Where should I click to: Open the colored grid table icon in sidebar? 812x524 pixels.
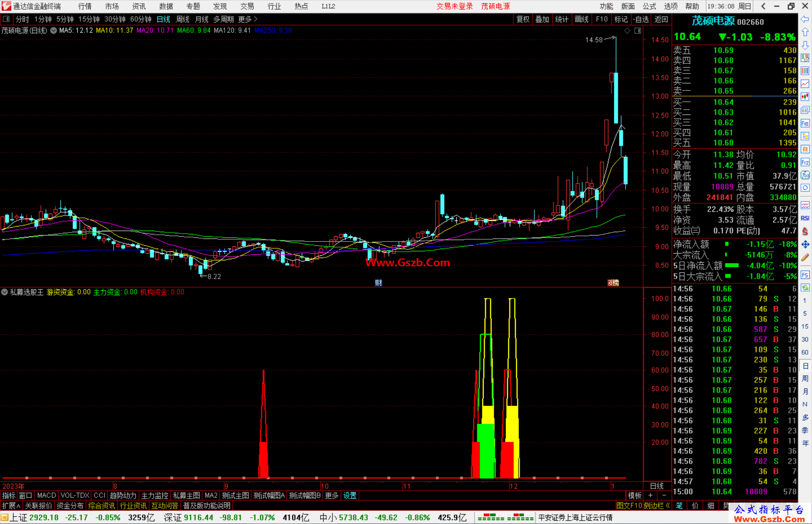pyautogui.click(x=805, y=71)
